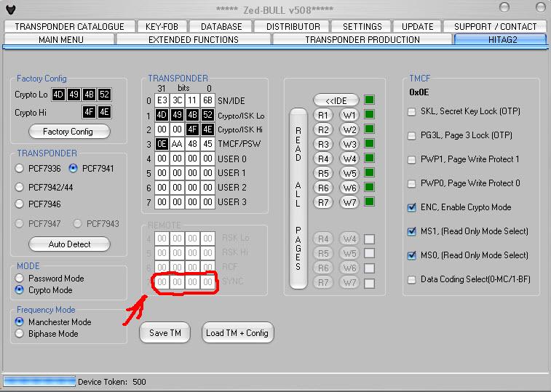
Task: Click the Factory Config button
Action: (x=69, y=132)
